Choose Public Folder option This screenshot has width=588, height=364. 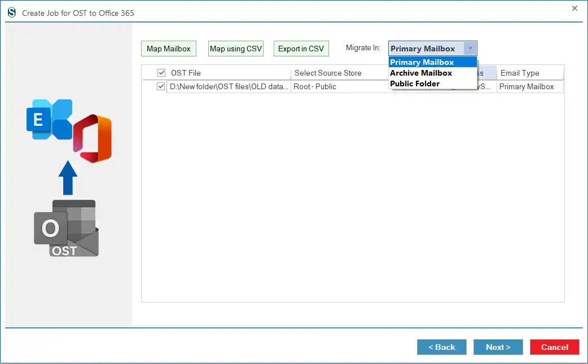coord(433,84)
